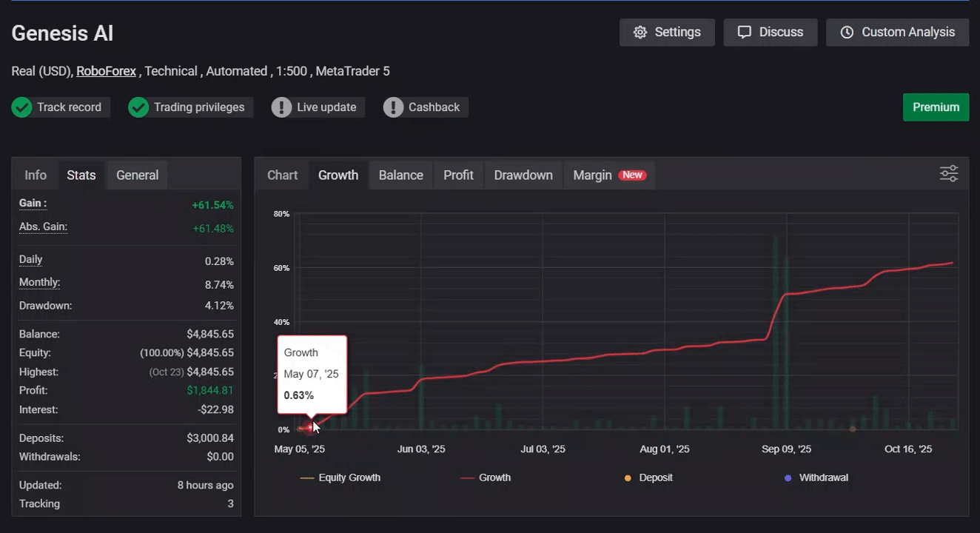
Task: Click the '8 hours ago' updated value
Action: point(206,486)
